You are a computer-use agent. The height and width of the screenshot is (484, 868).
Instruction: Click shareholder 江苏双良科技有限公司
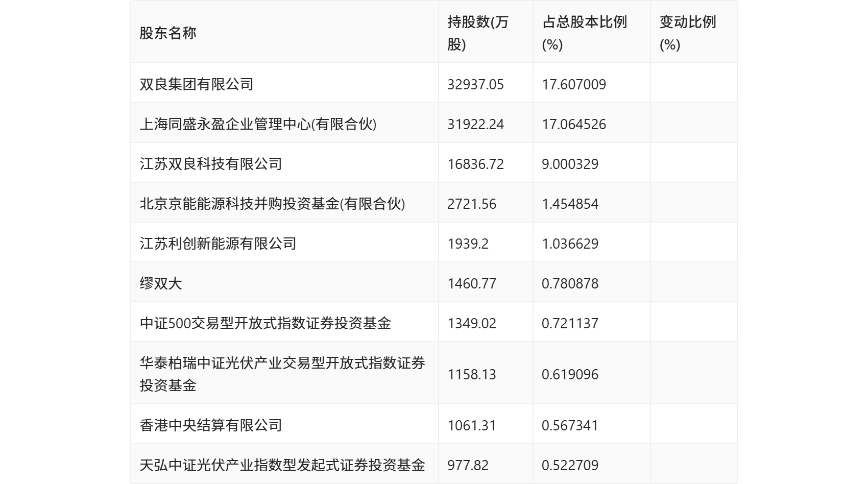[211, 164]
